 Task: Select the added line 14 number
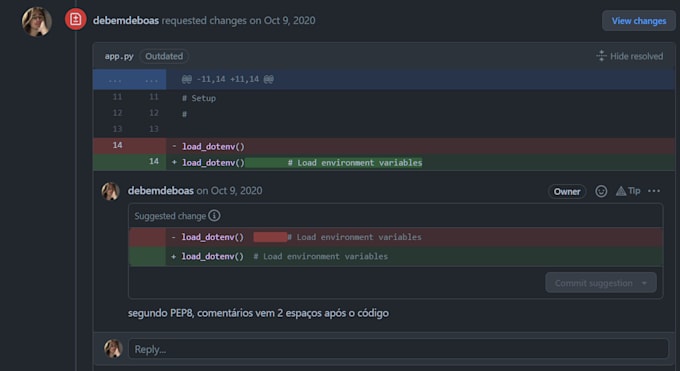(x=154, y=161)
